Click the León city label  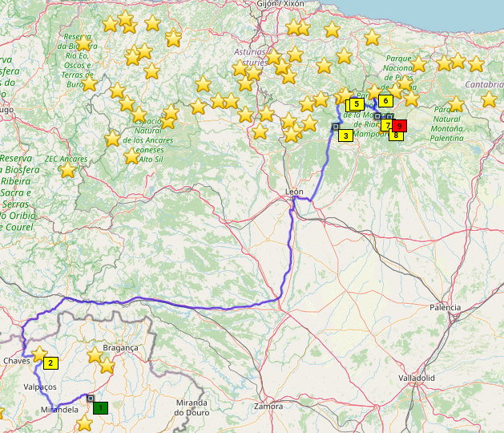click(295, 192)
